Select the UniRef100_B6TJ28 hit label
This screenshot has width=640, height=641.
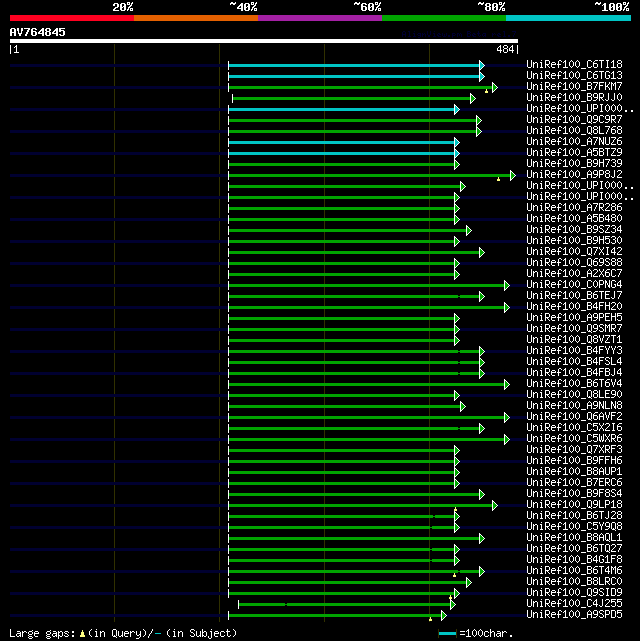point(574,515)
